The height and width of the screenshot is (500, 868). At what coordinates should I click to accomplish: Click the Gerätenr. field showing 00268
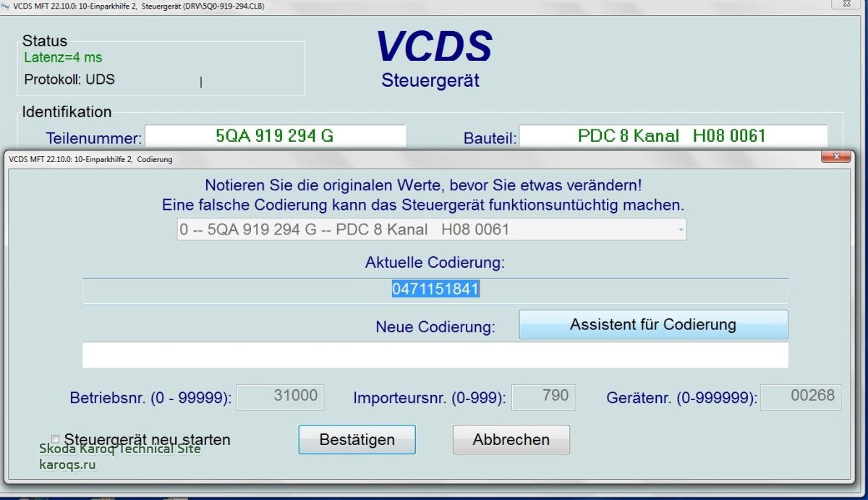(801, 397)
